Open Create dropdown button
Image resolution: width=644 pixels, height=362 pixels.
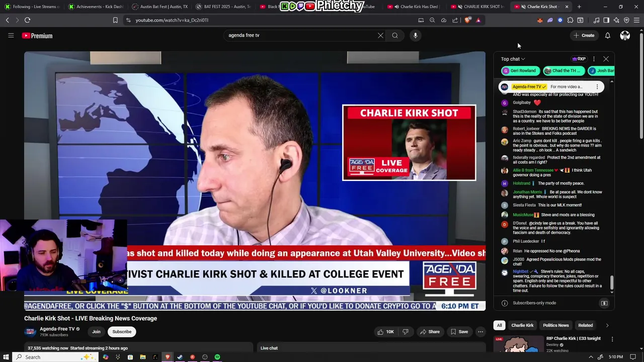click(584, 35)
